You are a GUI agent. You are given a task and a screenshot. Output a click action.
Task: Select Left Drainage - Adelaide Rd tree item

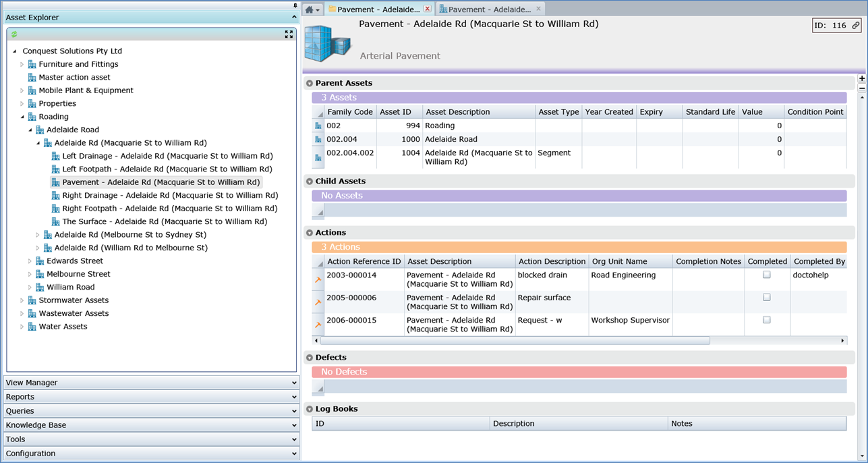[167, 156]
